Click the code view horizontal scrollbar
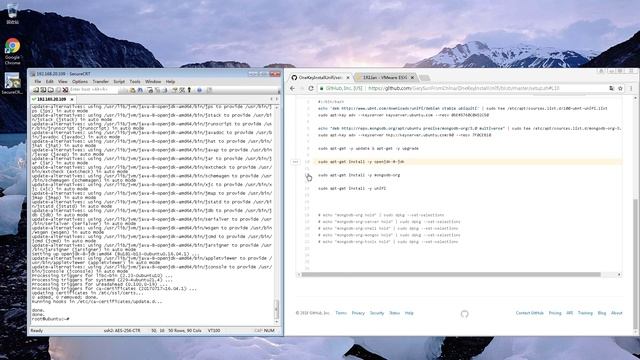The height and width of the screenshot is (360, 640). pyautogui.click(x=451, y=275)
